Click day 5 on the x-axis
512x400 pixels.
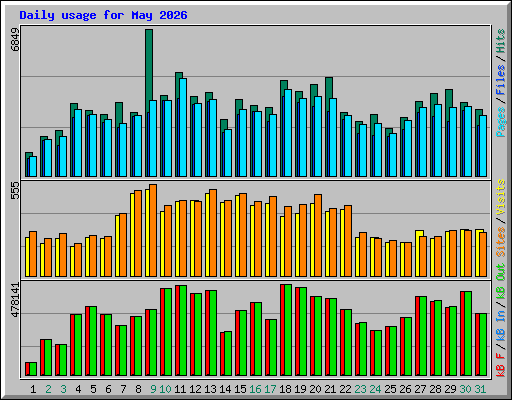93,389
